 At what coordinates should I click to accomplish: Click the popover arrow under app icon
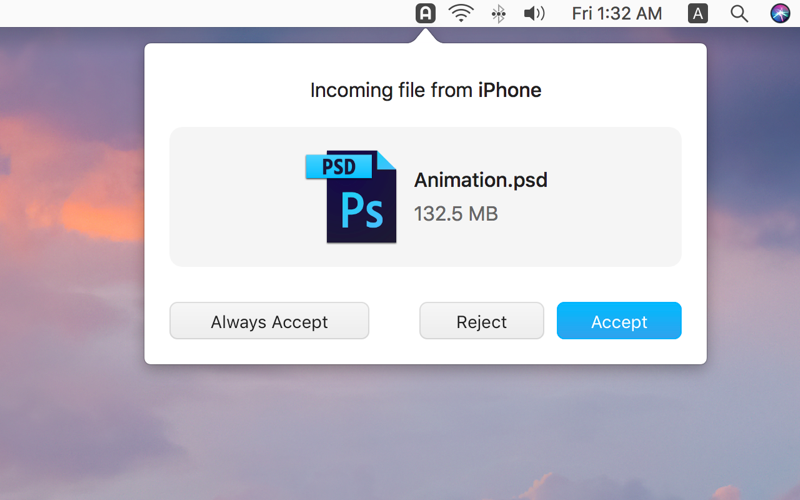click(x=425, y=36)
